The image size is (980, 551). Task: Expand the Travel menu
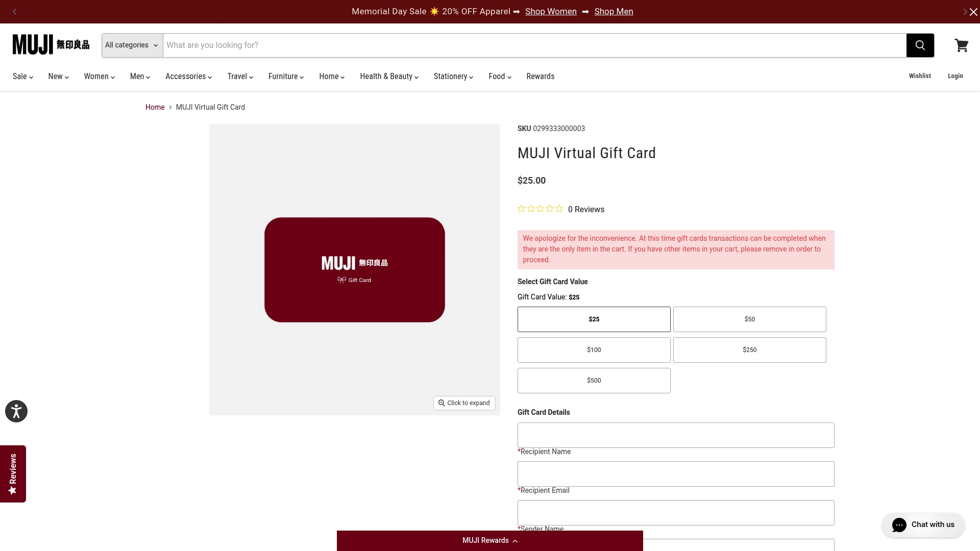240,77
